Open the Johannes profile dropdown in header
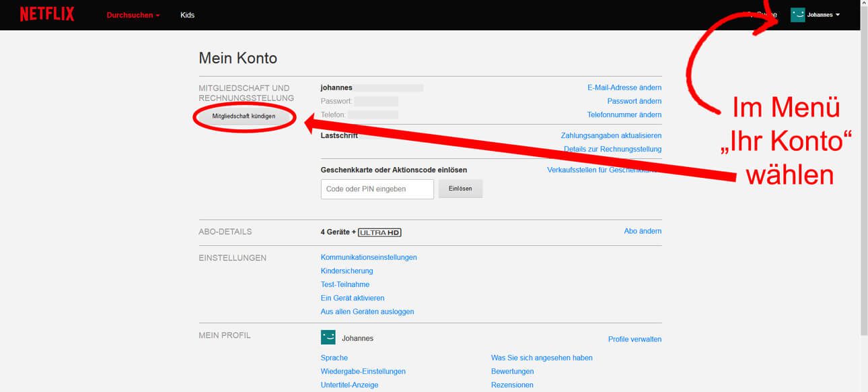The image size is (868, 392). (824, 15)
